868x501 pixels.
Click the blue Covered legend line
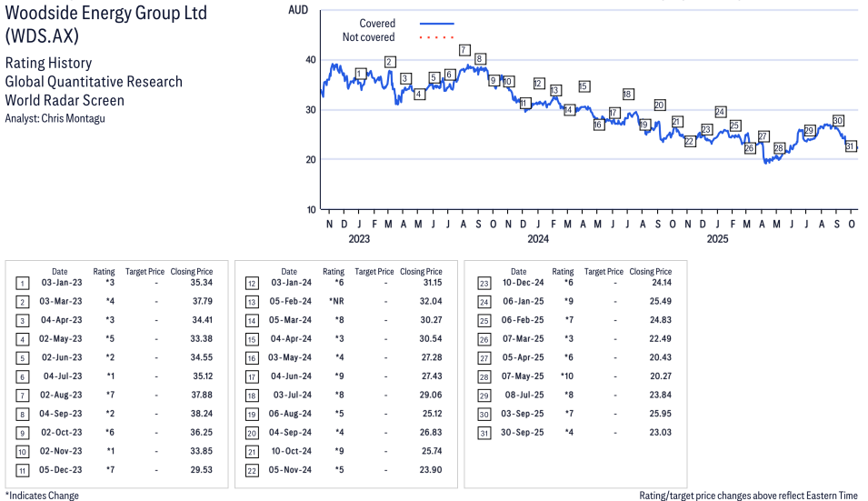(x=436, y=24)
